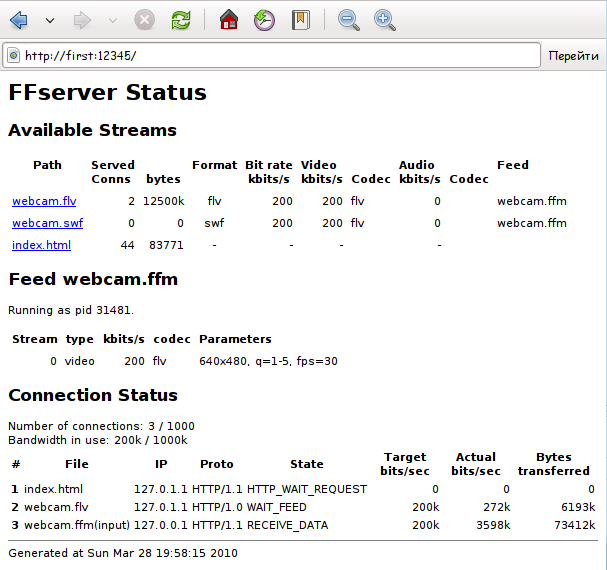
Task: Click the Connection Status heading
Action: point(93,395)
